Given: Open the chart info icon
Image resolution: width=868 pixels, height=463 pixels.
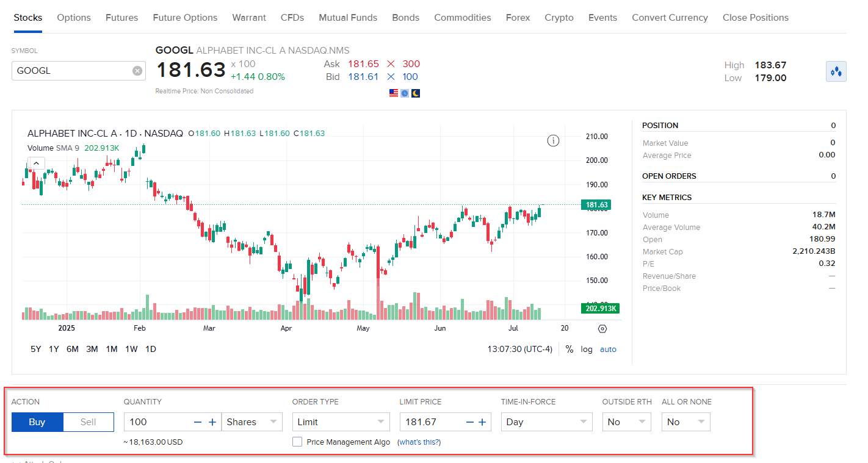Looking at the screenshot, I should pyautogui.click(x=553, y=140).
